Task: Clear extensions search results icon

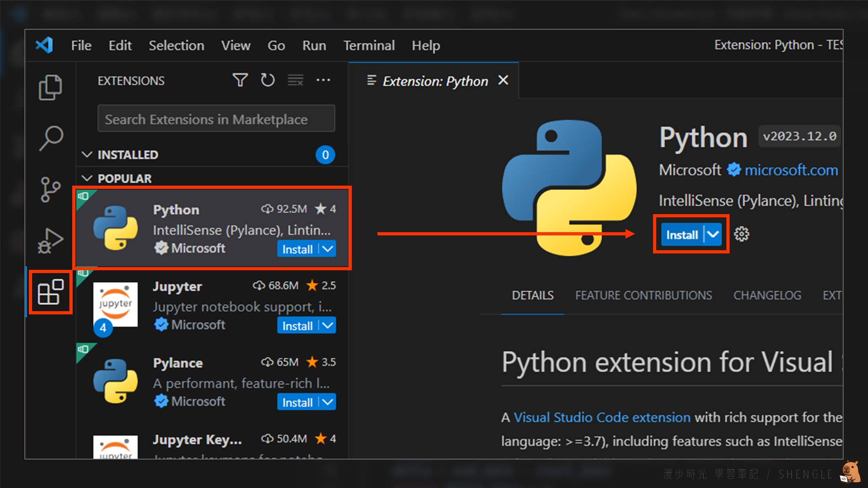Action: click(296, 80)
